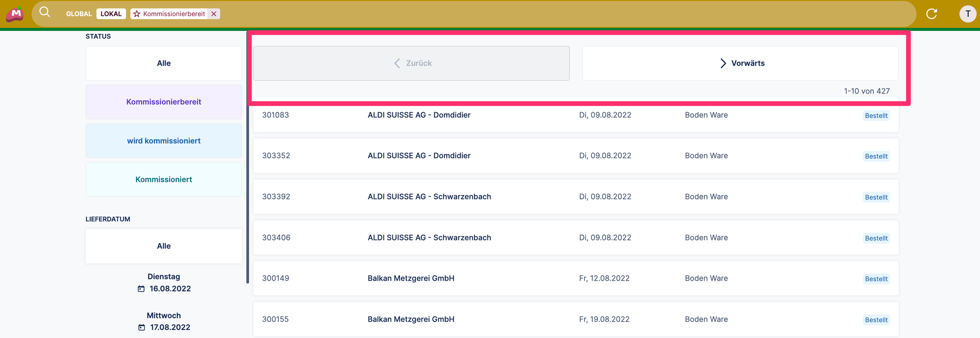The image size is (980, 338).
Task: Click the calendar icon beside 17.08.2022
Action: 142,327
